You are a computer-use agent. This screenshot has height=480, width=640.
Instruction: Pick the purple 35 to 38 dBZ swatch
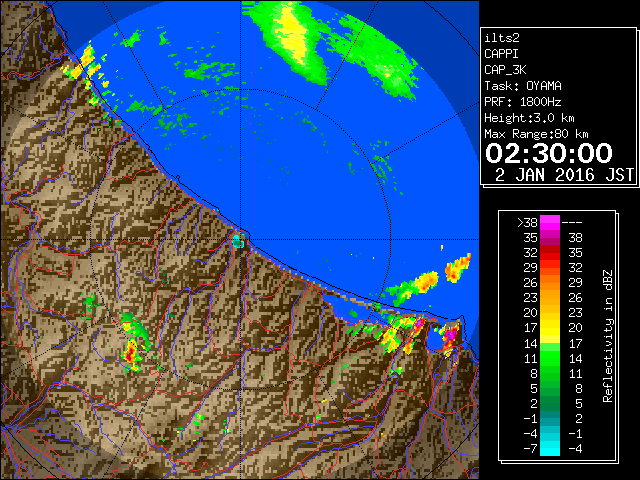tap(550, 238)
